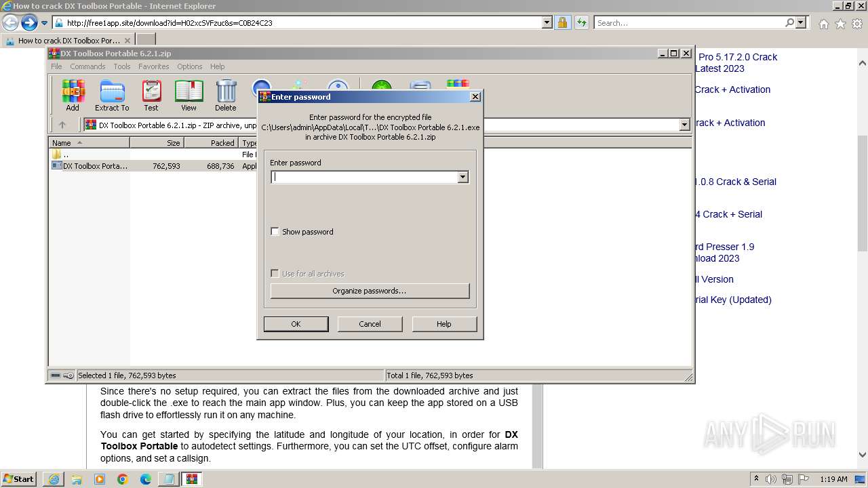The height and width of the screenshot is (488, 868).
Task: Go up one folder level in WinRAR
Action: (62, 125)
